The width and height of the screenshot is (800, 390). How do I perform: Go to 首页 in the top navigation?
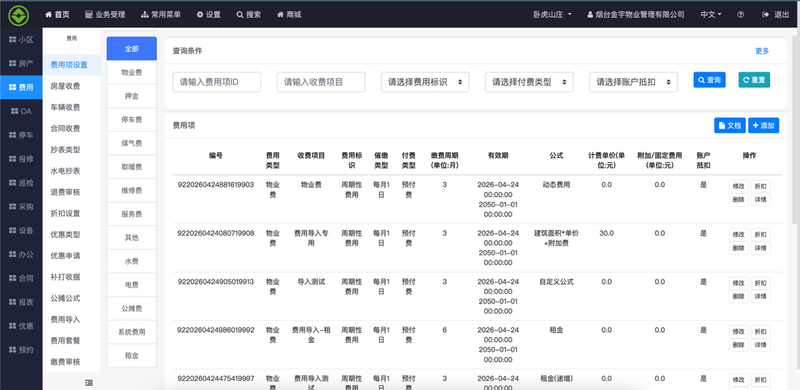[57, 15]
